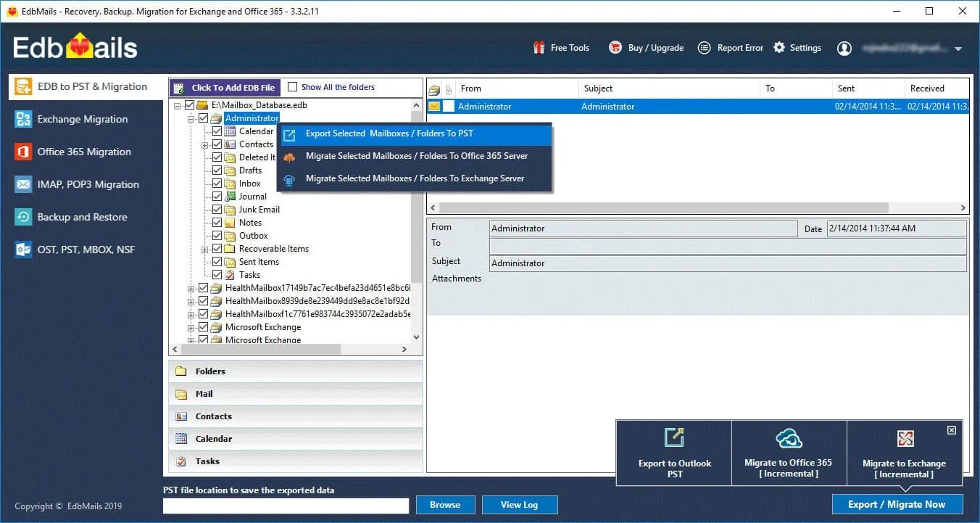The width and height of the screenshot is (980, 523).
Task: Open the Calendar panel tab
Action: tap(296, 439)
